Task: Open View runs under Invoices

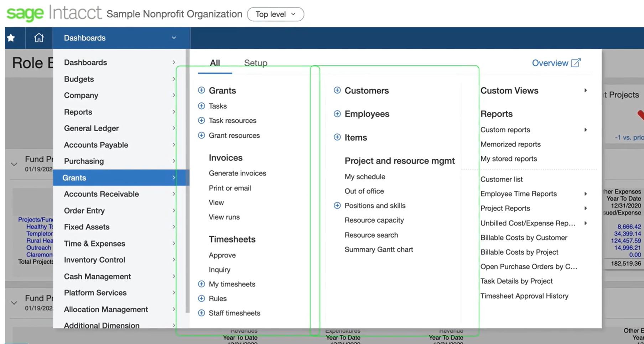Action: [x=224, y=217]
